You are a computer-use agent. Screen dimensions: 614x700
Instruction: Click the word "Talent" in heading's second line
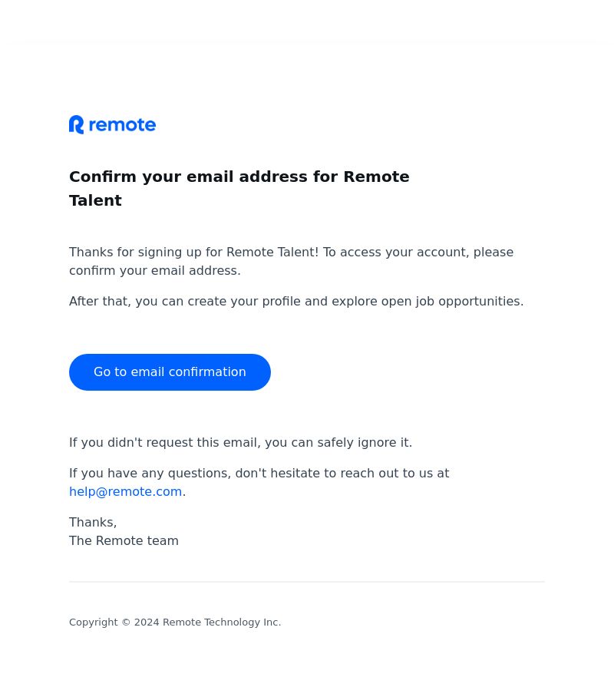[x=95, y=200]
